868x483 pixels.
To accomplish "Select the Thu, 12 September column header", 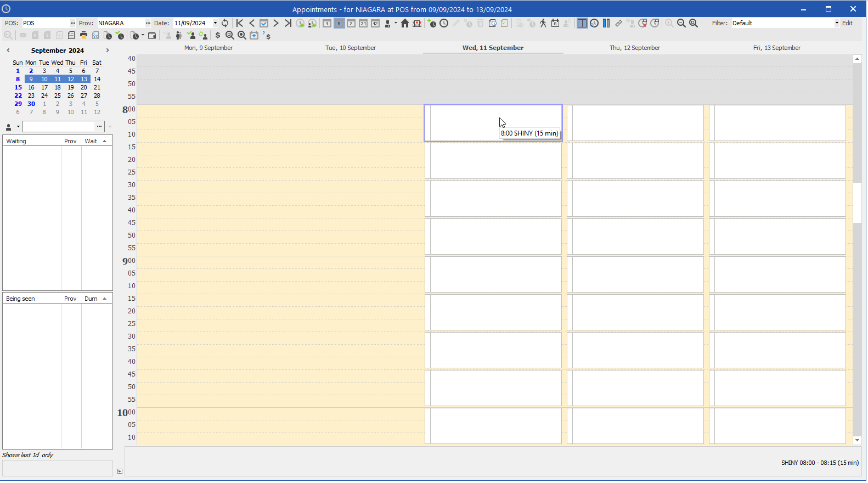I will point(634,48).
